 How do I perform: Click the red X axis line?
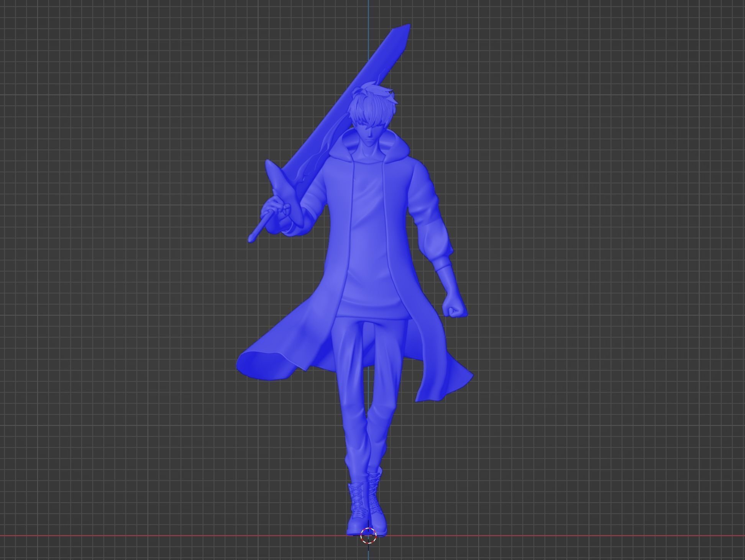pyautogui.click(x=153, y=535)
